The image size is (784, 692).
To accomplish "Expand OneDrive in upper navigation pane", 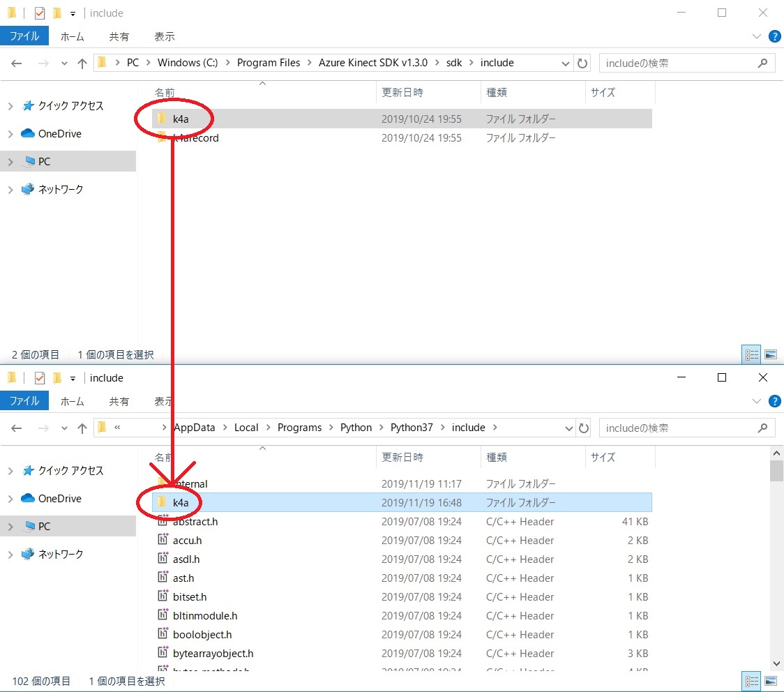I will (x=10, y=134).
